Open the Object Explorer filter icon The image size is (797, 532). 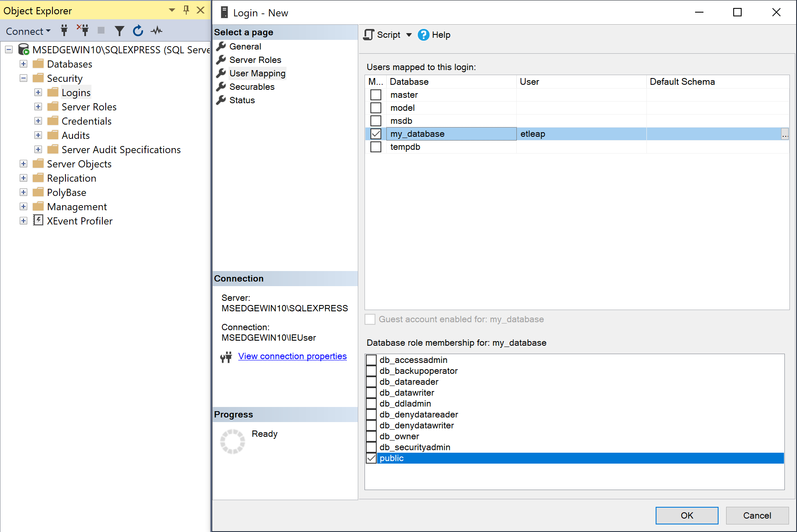[120, 30]
